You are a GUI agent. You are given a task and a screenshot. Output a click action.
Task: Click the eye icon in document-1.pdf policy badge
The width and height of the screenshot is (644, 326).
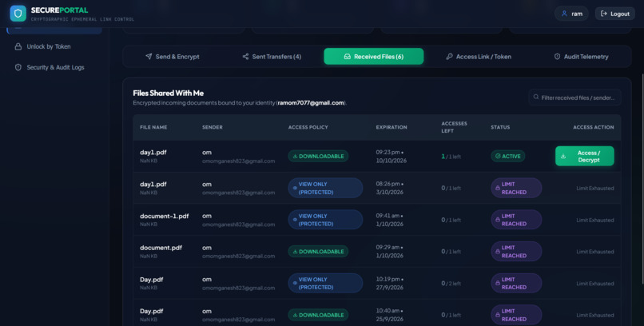(295, 220)
